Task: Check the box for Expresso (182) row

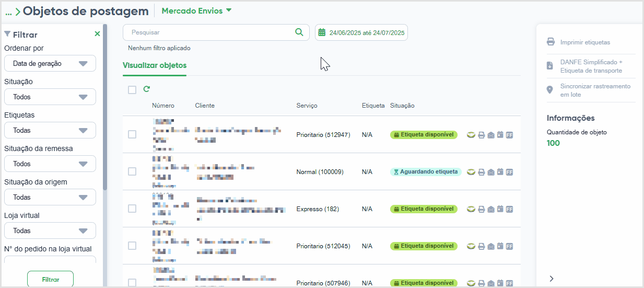Action: coord(132,209)
